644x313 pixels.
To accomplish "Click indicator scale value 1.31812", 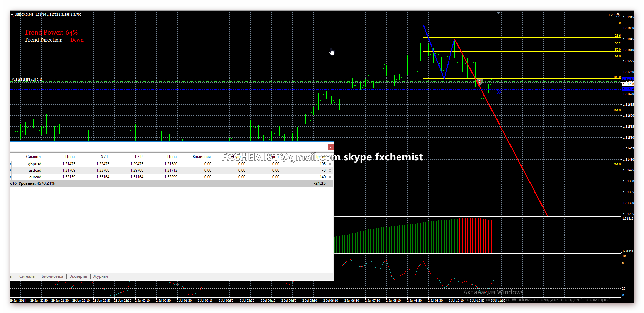I will pyautogui.click(x=628, y=219).
